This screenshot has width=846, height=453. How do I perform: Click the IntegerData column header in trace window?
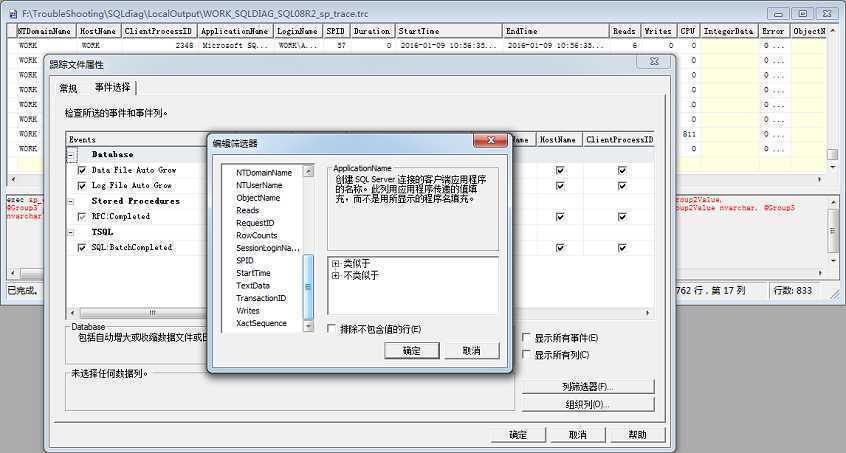click(x=729, y=31)
